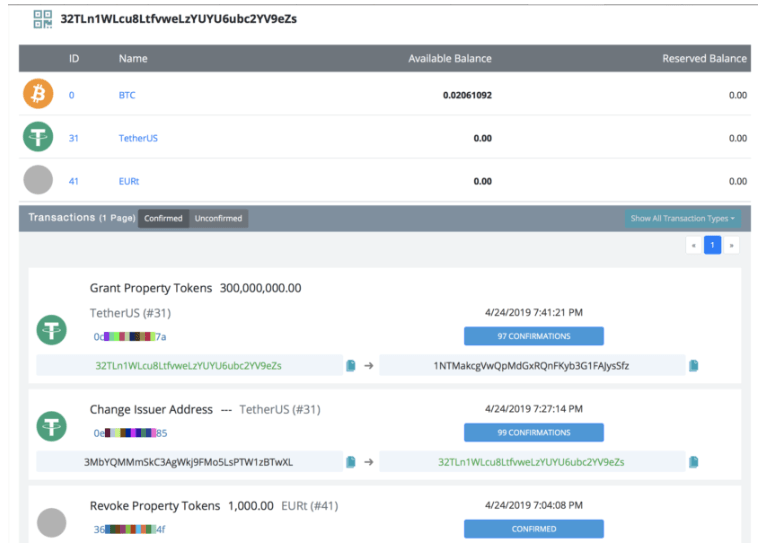The height and width of the screenshot is (555, 760).
Task: Copy sender address 3MbYQMMm with clipboard icon
Action: [351, 462]
